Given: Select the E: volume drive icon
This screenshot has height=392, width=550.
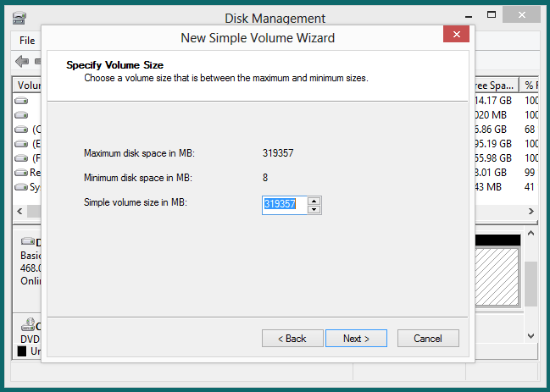Looking at the screenshot, I should (22, 144).
